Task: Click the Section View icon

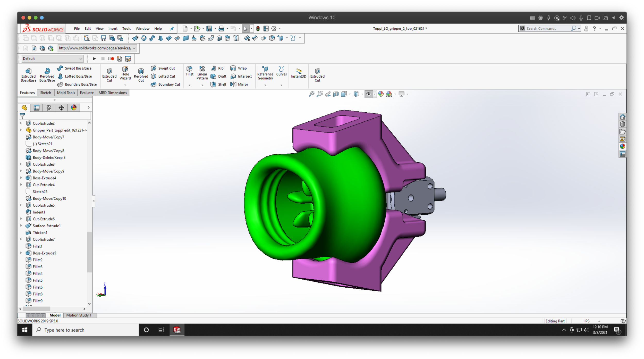Action: [x=336, y=94]
